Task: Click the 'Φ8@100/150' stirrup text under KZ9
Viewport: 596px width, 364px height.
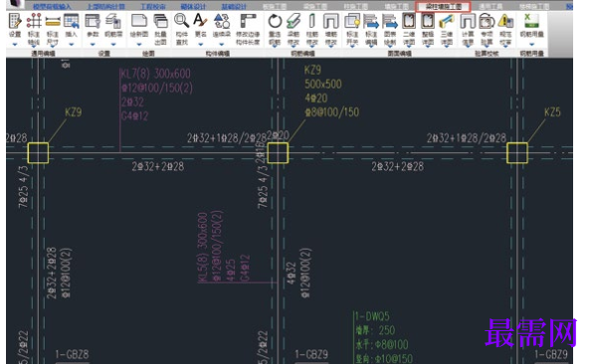Action: click(331, 112)
